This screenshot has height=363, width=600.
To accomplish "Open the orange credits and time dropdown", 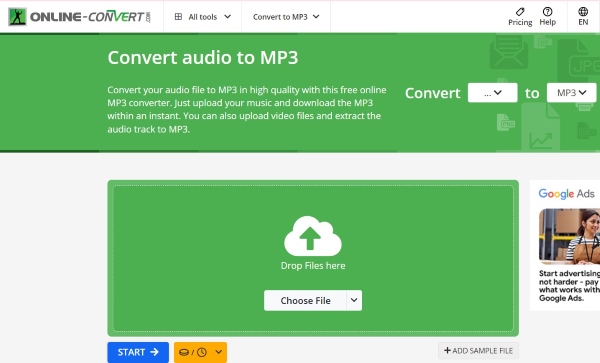I will click(200, 352).
